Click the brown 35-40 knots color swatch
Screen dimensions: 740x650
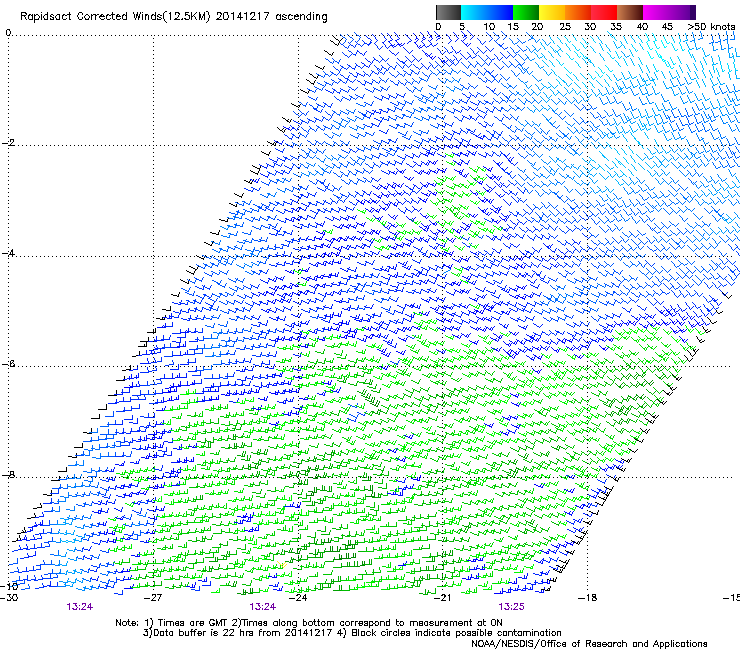tap(630, 12)
